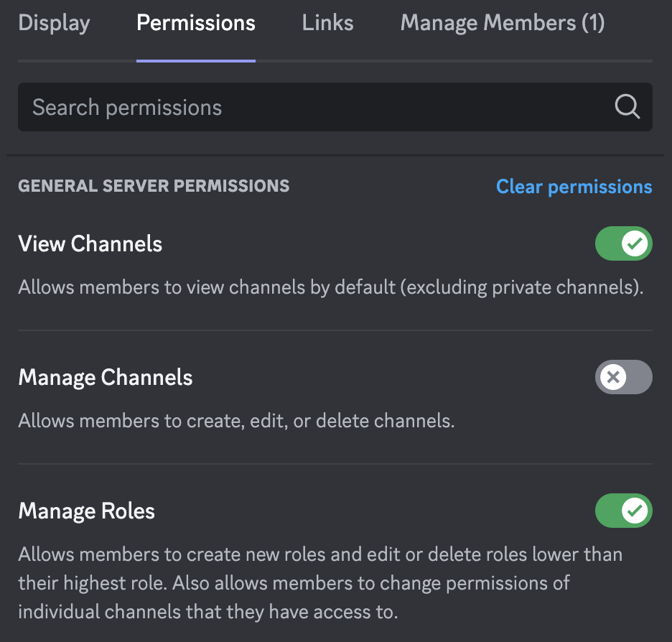
Task: Click the magnifying glass search icon
Action: [627, 106]
